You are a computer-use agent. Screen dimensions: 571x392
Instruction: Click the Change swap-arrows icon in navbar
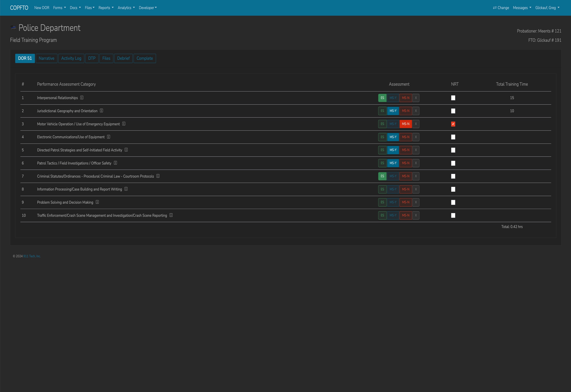pyautogui.click(x=494, y=8)
